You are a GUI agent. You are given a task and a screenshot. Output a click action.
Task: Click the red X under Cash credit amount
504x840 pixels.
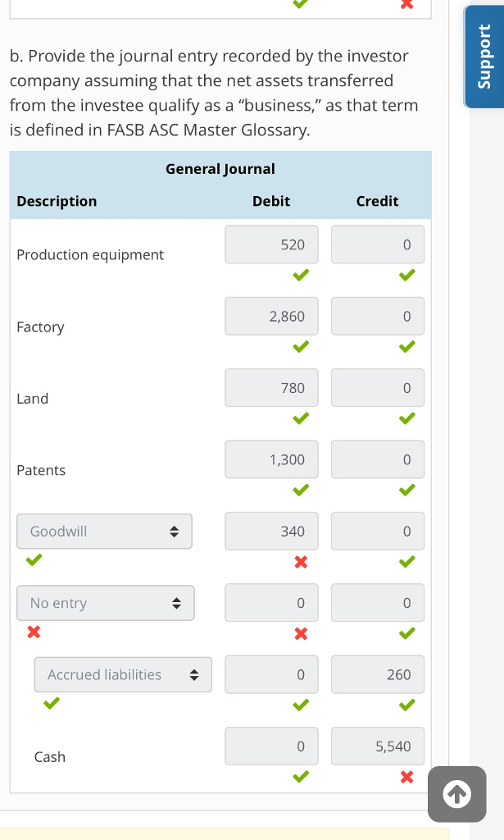pyautogui.click(x=406, y=776)
